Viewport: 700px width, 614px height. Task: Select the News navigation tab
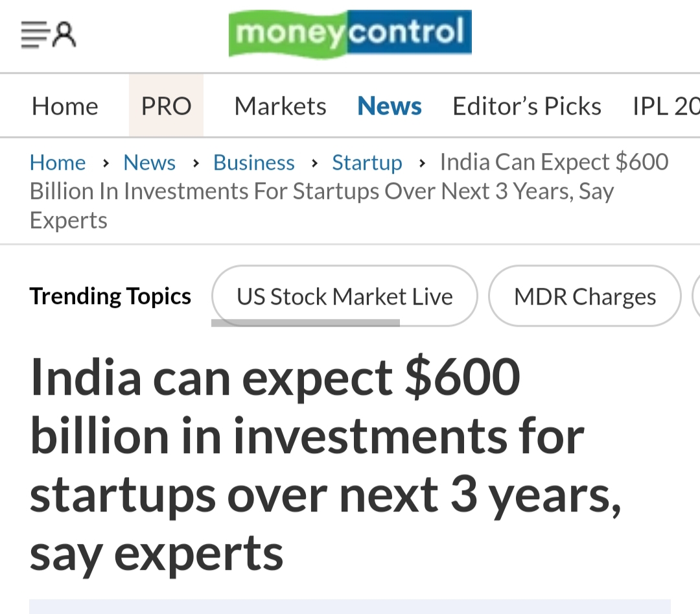(390, 106)
